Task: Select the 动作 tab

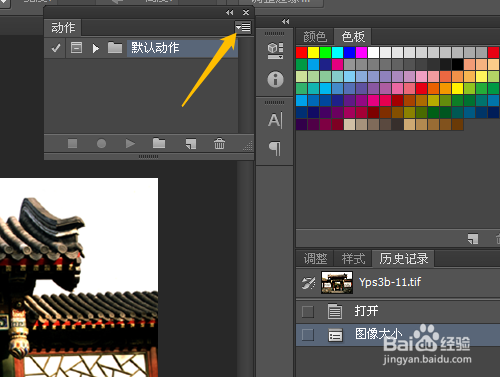Action: pyautogui.click(x=63, y=28)
